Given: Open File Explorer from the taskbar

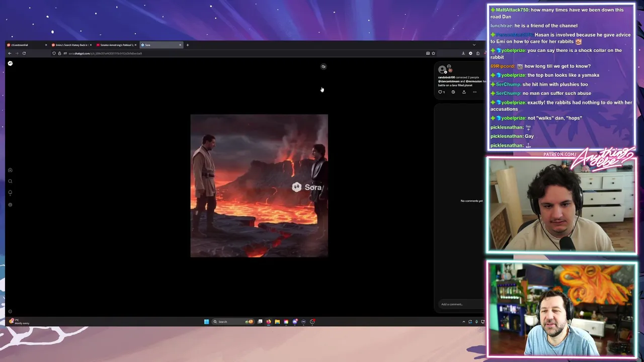Looking at the screenshot, I should click(x=277, y=322).
